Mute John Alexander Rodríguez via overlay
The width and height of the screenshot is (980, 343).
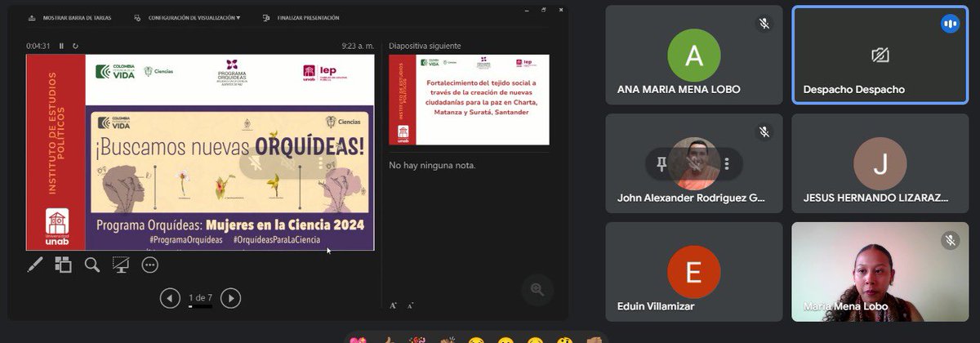[x=694, y=164]
